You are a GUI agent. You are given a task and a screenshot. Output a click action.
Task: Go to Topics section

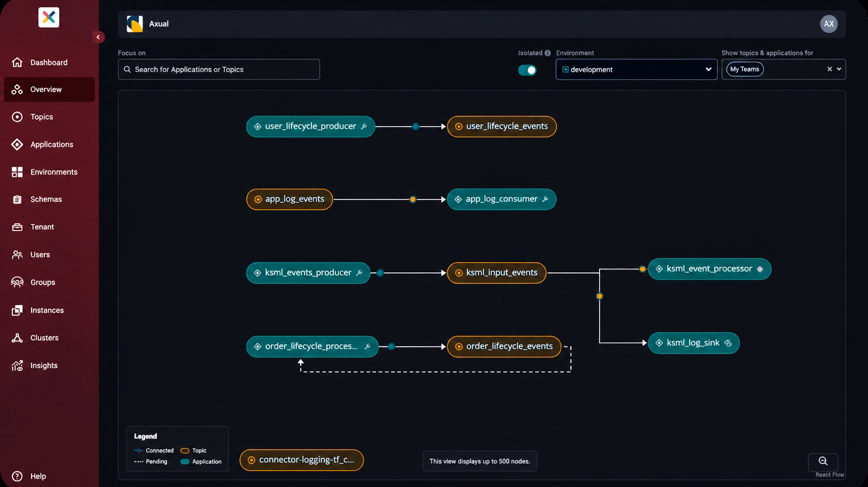click(49, 117)
